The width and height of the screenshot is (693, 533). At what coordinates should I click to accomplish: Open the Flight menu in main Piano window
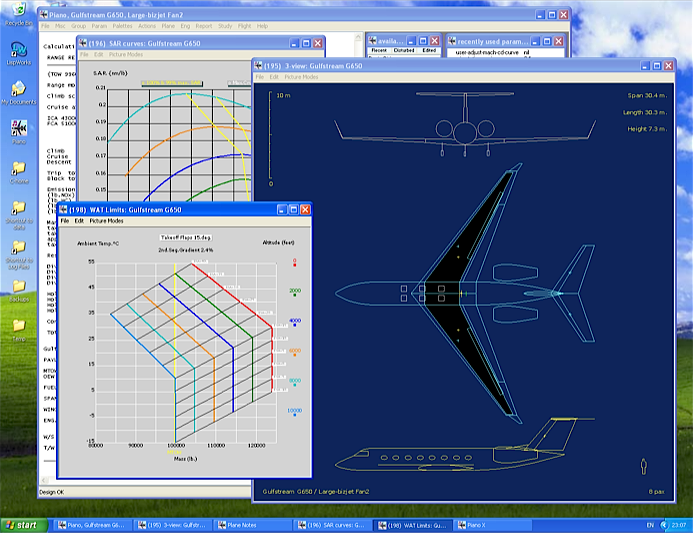coord(244,26)
